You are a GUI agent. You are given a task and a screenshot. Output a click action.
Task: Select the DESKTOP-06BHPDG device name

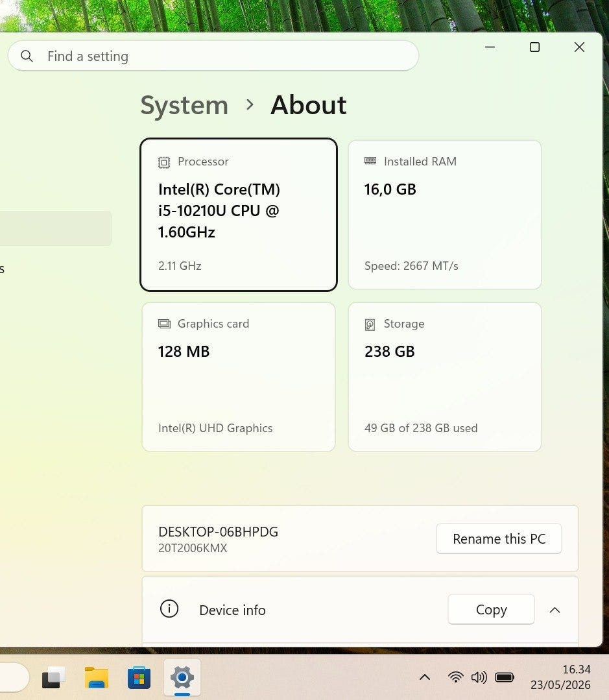218,532
